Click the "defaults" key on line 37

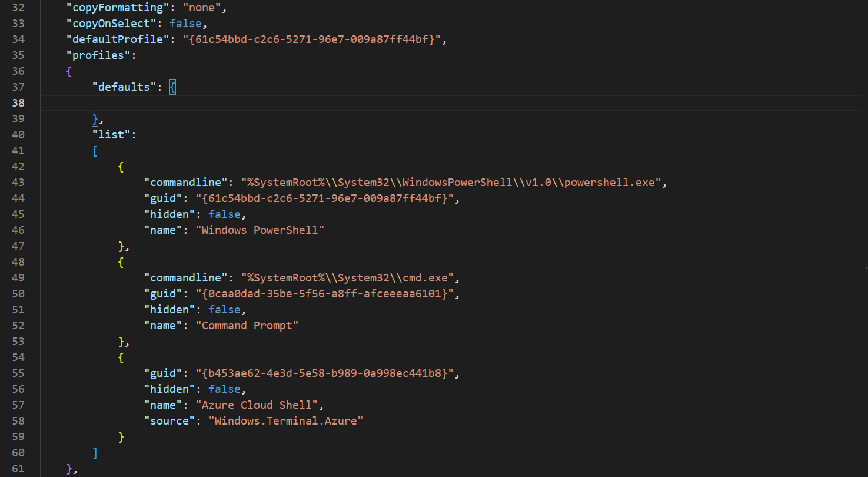coord(124,88)
